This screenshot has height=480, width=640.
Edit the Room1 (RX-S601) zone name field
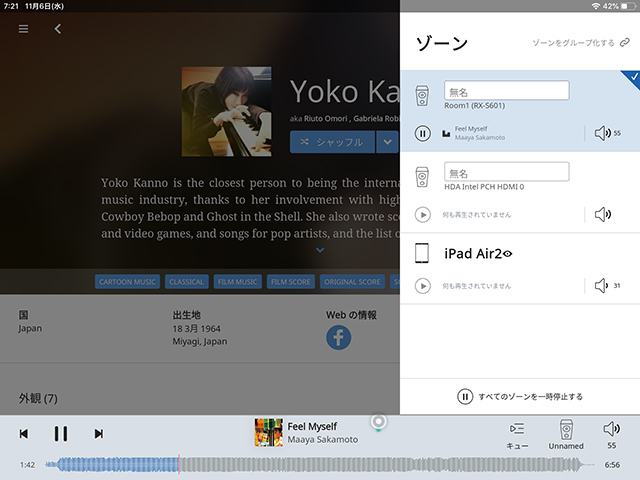(x=507, y=90)
